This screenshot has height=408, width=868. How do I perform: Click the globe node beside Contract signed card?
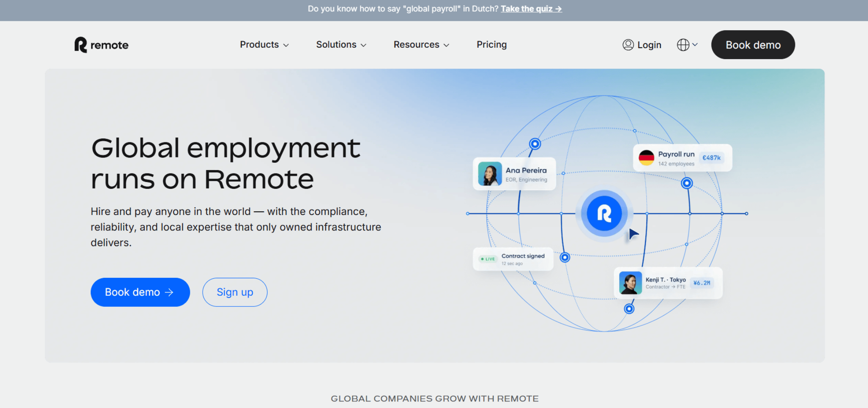coord(565,257)
